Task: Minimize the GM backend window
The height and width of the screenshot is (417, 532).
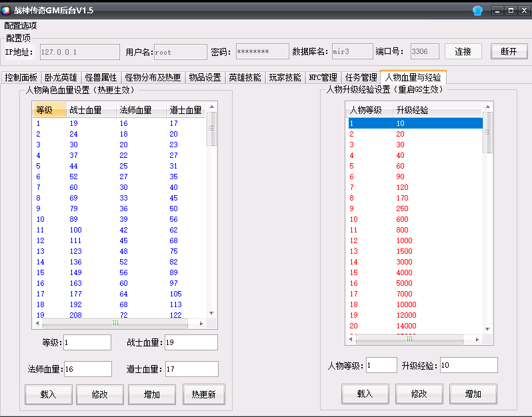Action: pos(497,10)
